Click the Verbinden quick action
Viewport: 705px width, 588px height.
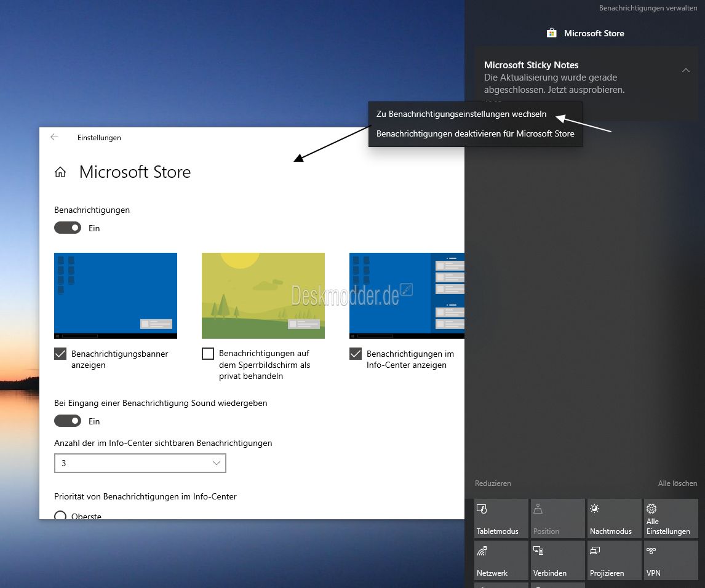558,560
